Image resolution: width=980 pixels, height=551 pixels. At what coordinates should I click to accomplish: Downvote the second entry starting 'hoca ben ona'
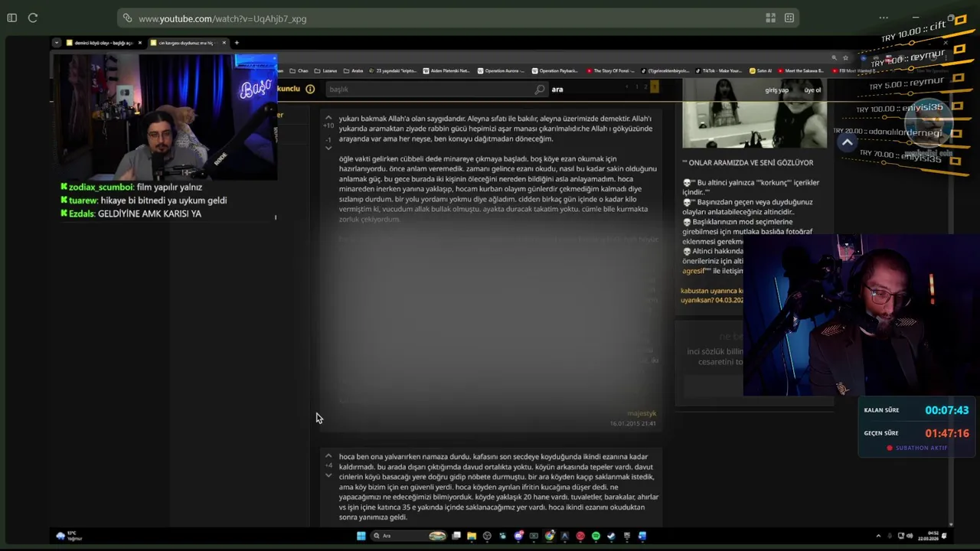coord(328,475)
